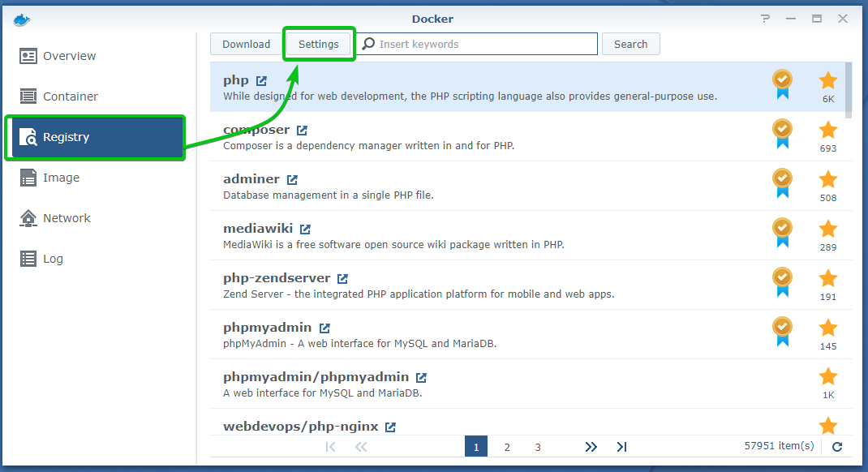Go to page 2 of results
The height and width of the screenshot is (472, 868).
point(507,447)
